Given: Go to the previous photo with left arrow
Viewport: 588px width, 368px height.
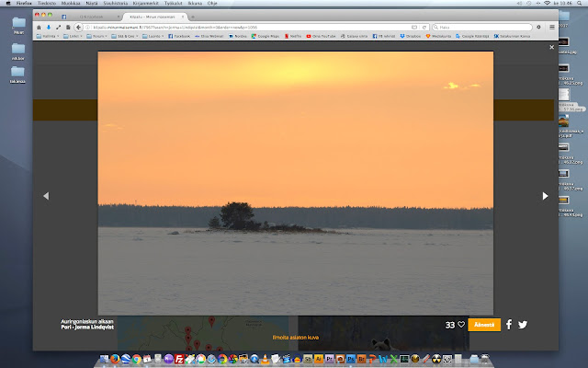Looking at the screenshot, I should [x=46, y=196].
